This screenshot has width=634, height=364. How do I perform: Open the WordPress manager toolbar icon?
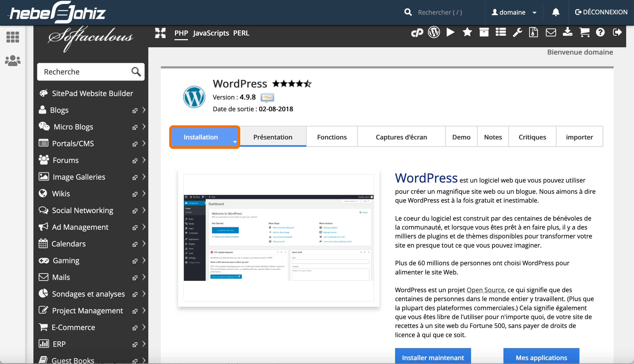tap(434, 33)
